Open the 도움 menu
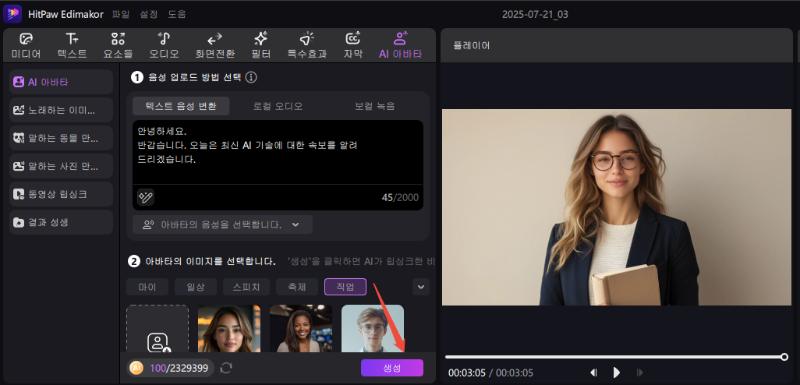800x385 pixels. [x=177, y=14]
